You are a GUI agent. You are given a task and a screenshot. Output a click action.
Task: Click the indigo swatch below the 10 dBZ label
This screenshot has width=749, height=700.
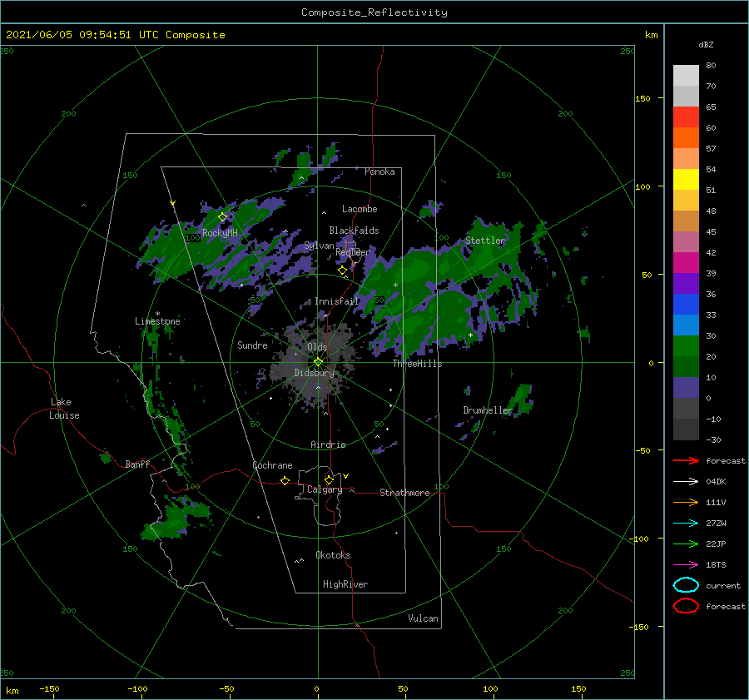click(686, 388)
